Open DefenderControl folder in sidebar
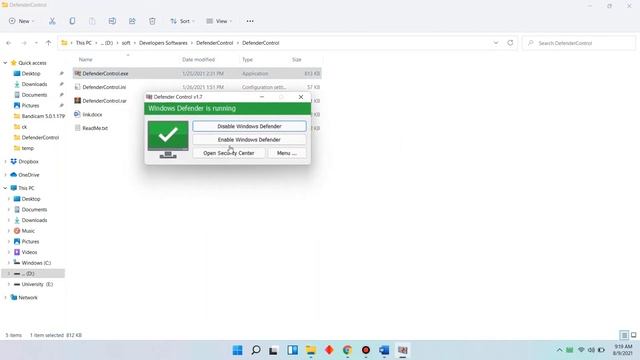 40,138
